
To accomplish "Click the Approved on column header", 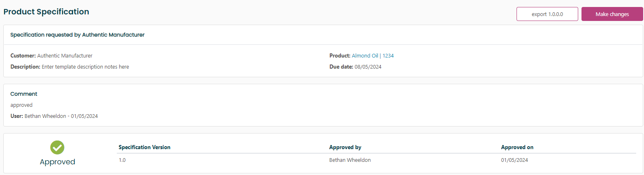I will (x=517, y=147).
